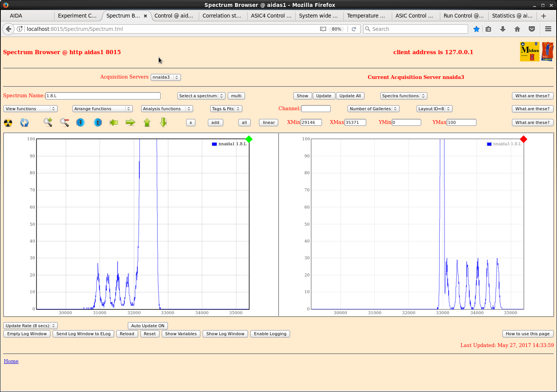Click the blue circular refresh arrows icon
Screen dimensions: 557x392
point(24,123)
